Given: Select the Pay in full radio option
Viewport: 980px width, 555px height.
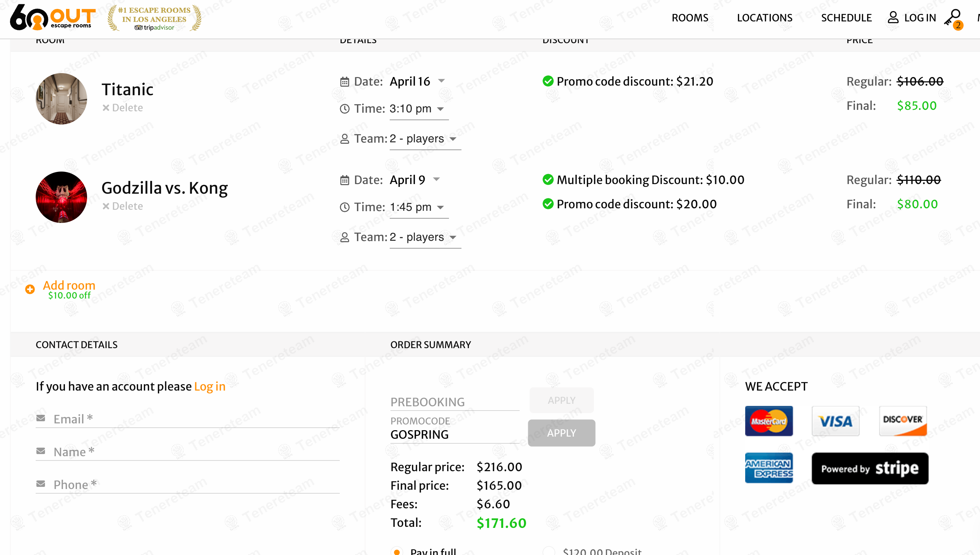Looking at the screenshot, I should (396, 551).
